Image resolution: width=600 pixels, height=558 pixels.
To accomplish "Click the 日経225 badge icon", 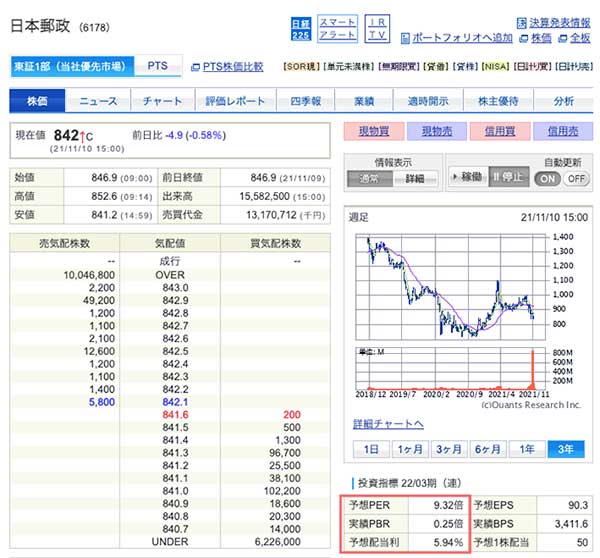I will pyautogui.click(x=301, y=28).
